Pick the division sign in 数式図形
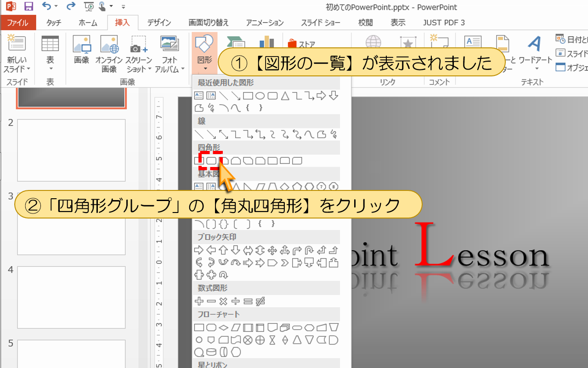588x368 pixels. tap(236, 301)
